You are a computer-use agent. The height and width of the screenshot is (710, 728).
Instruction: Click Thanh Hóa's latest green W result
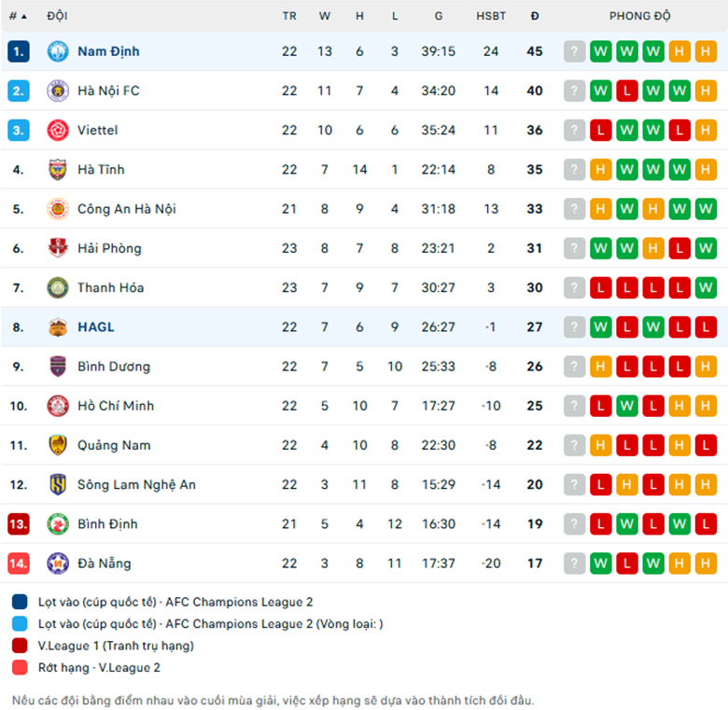[706, 287]
